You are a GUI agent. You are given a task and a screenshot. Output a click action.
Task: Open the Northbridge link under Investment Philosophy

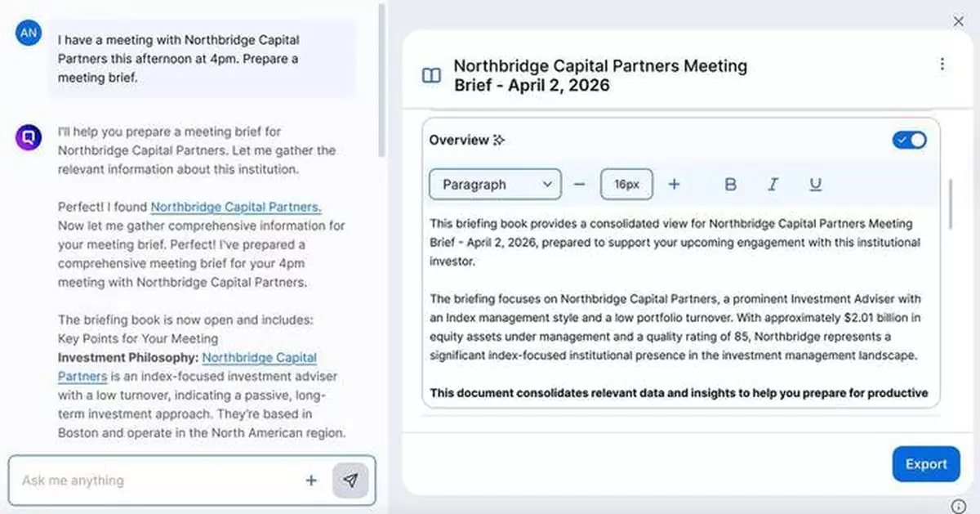[259, 358]
